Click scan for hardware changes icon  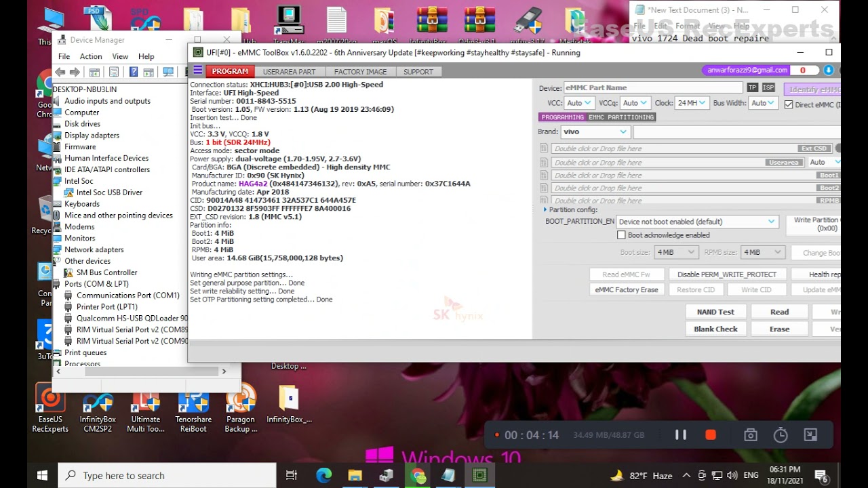(168, 72)
